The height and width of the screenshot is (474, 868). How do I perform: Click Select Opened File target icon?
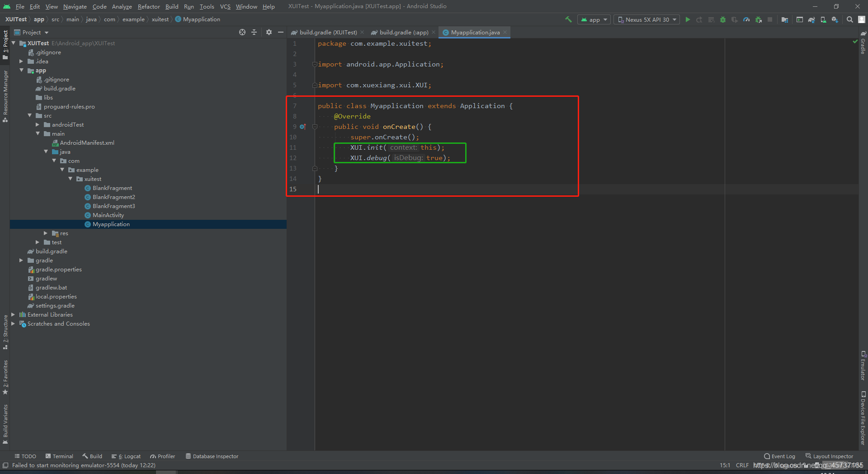coord(242,32)
